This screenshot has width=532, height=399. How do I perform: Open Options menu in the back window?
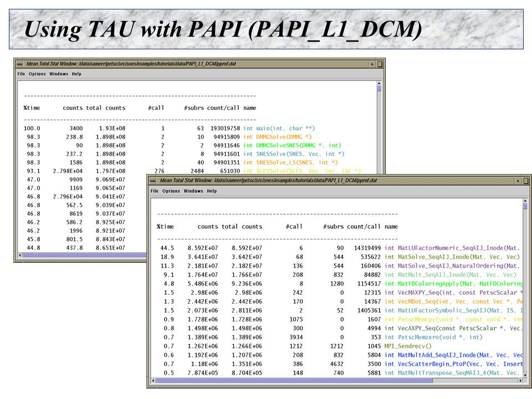(x=37, y=74)
